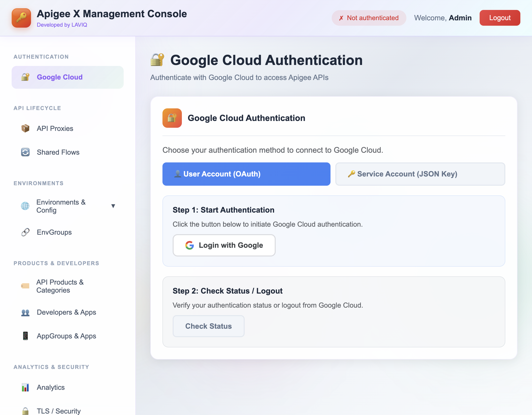Open the API Products & Categories page
Screen dimensions: 532x415
[x=60, y=286]
